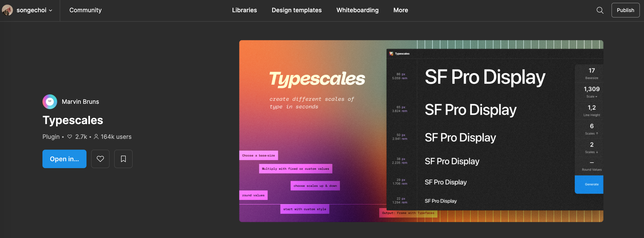This screenshot has height=238, width=644.
Task: Click the 'Plugin' label text
Action: point(51,137)
